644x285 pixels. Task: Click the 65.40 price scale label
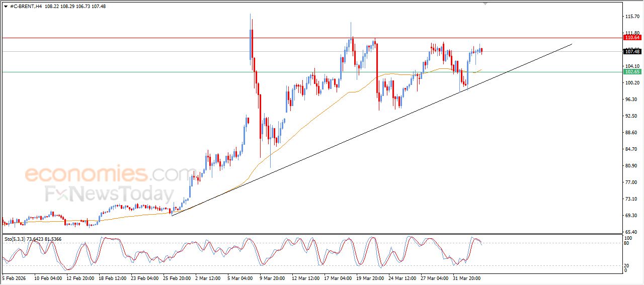coord(631,232)
